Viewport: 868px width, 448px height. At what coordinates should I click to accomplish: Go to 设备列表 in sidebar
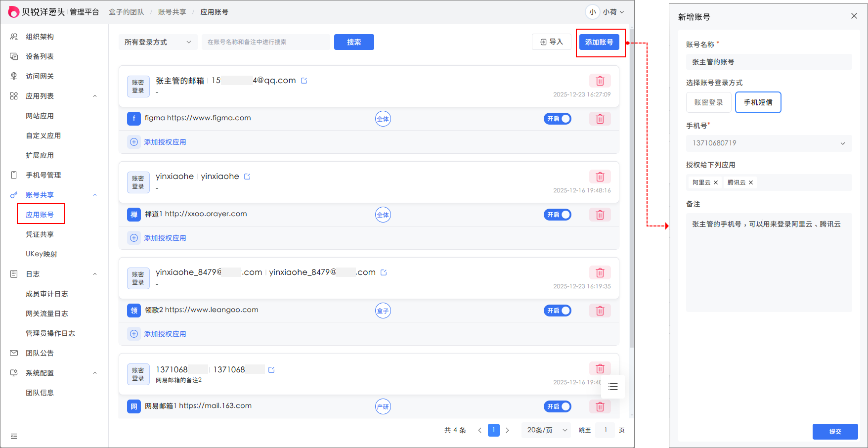[x=40, y=56]
